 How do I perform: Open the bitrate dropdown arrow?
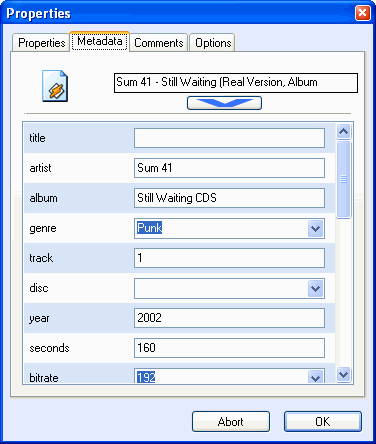click(x=315, y=377)
